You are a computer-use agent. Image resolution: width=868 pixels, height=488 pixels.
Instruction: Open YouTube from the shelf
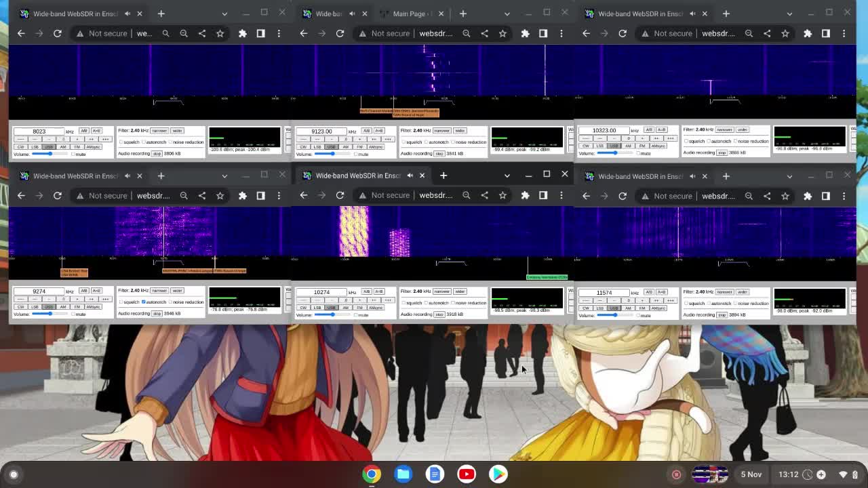click(467, 474)
